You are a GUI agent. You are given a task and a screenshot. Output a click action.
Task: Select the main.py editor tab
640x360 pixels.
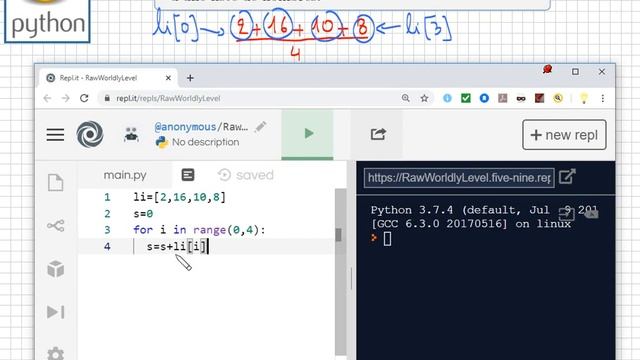pos(125,175)
